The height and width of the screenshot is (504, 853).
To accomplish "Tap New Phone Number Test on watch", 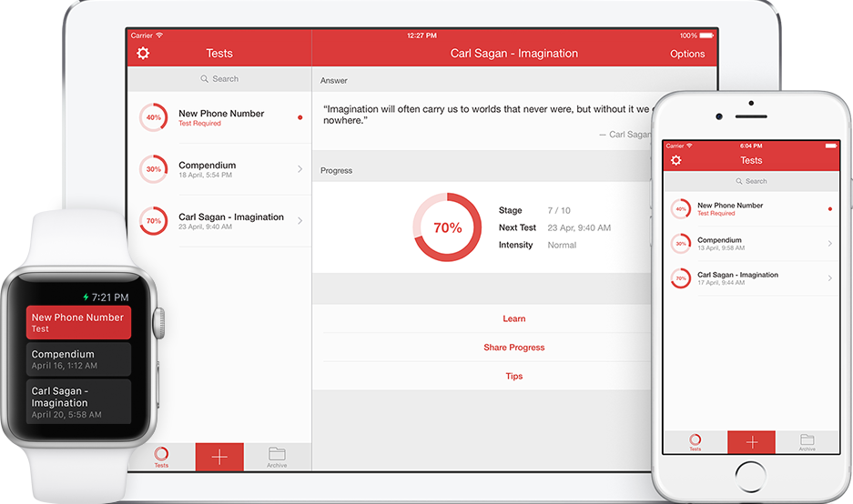I will pos(78,322).
